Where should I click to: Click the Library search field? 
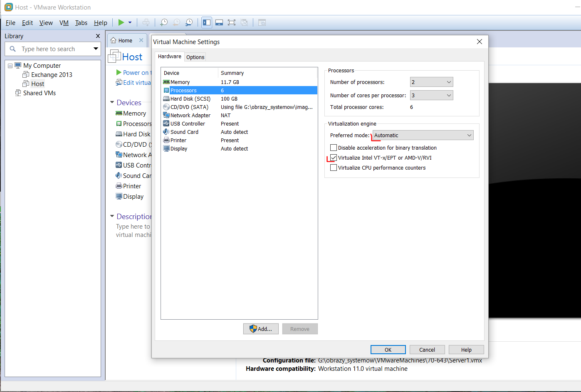53,49
